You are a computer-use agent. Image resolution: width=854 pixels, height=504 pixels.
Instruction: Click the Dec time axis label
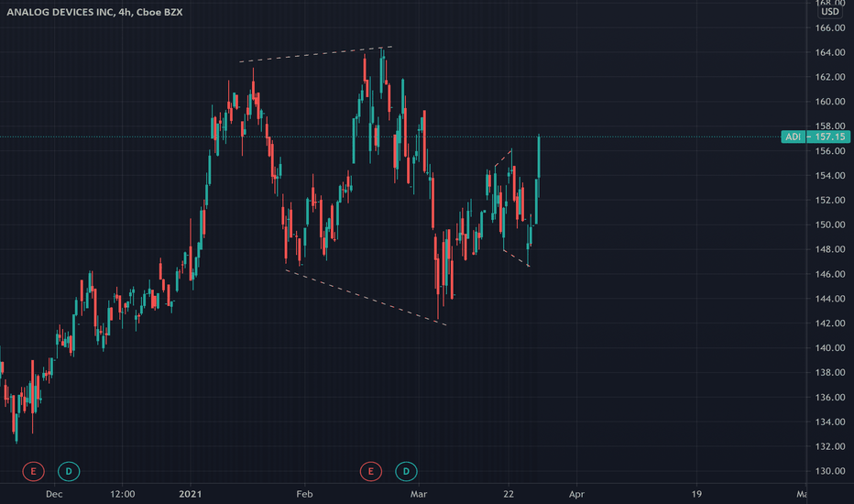click(x=54, y=494)
